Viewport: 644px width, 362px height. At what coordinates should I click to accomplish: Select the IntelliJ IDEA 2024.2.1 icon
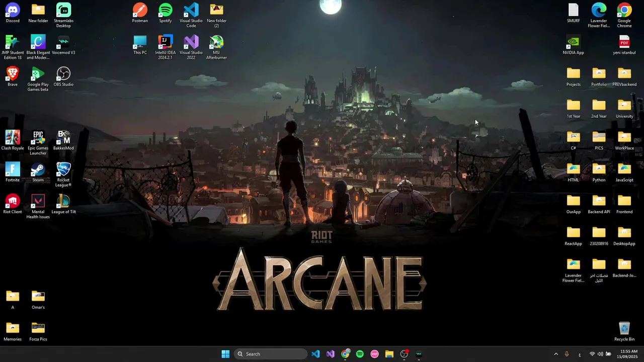[166, 47]
